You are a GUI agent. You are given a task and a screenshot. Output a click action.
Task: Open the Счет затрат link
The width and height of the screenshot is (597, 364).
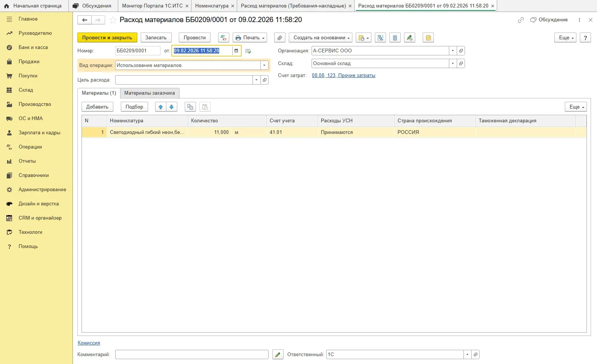(x=343, y=76)
